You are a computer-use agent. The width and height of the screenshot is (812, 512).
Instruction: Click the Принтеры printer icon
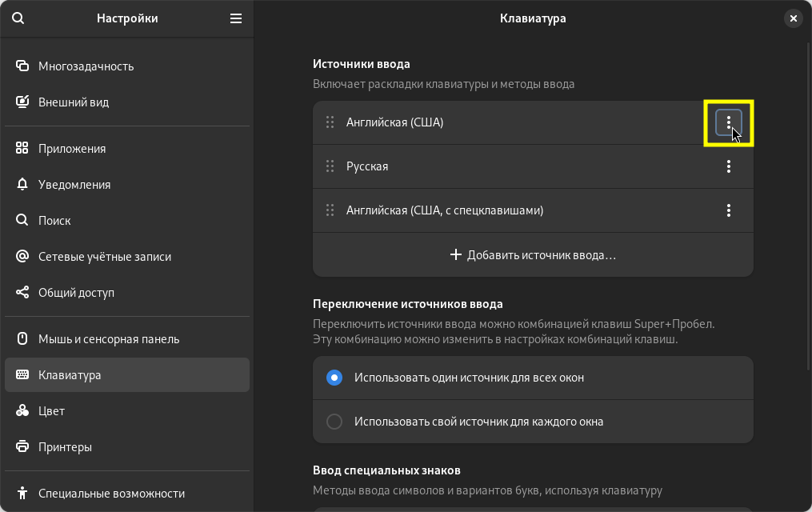pyautogui.click(x=22, y=447)
